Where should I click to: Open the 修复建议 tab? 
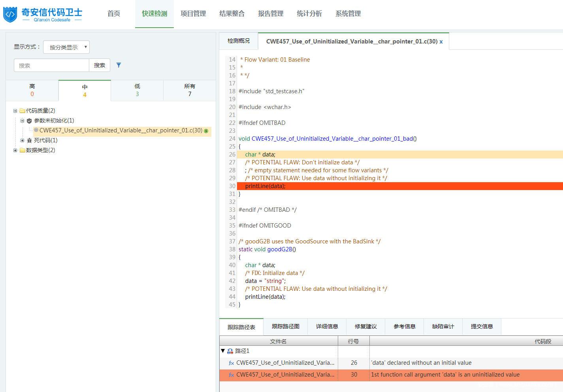365,326
